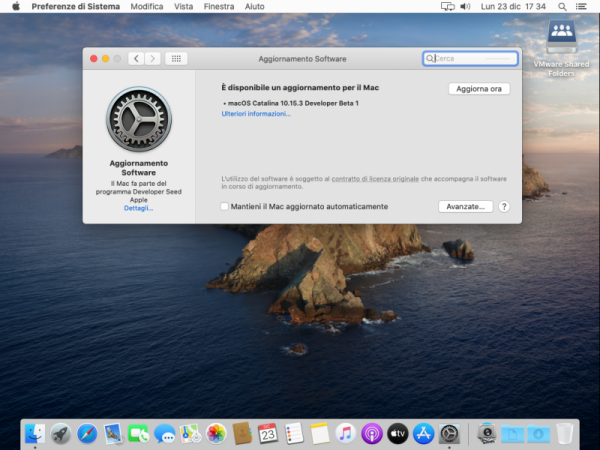Open the Ulteriori informazioni... link
Screen dimensions: 600x450
[256, 114]
